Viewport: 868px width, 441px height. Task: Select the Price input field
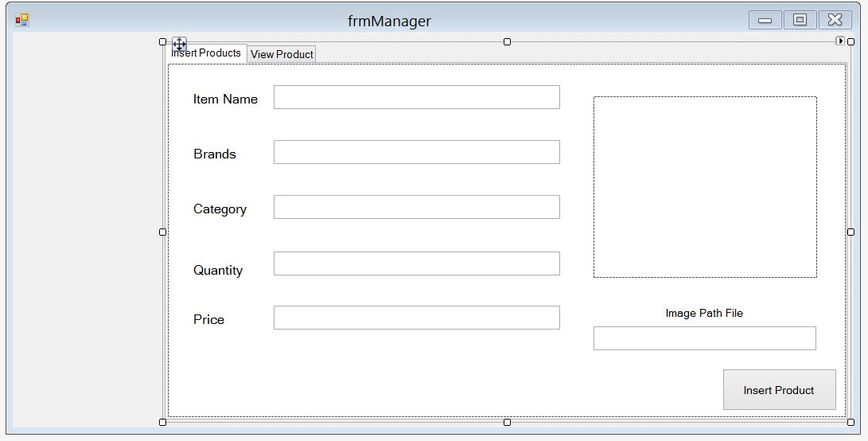click(x=416, y=318)
